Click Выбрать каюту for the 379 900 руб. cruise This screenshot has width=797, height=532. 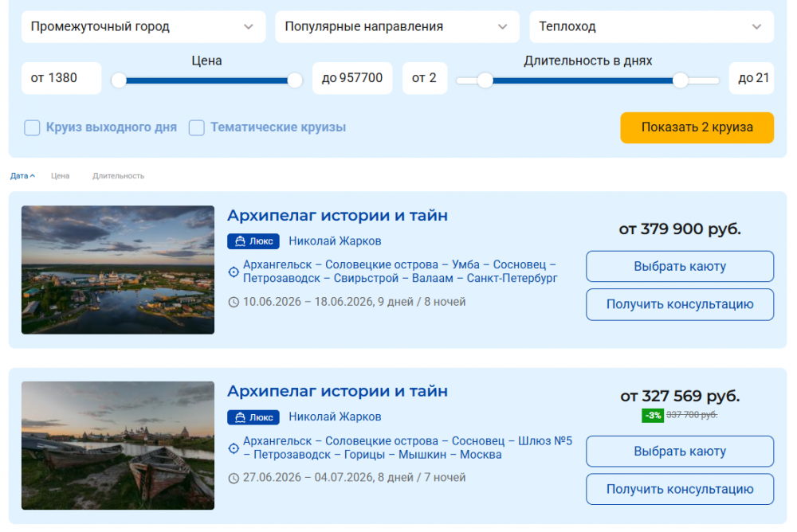(680, 267)
